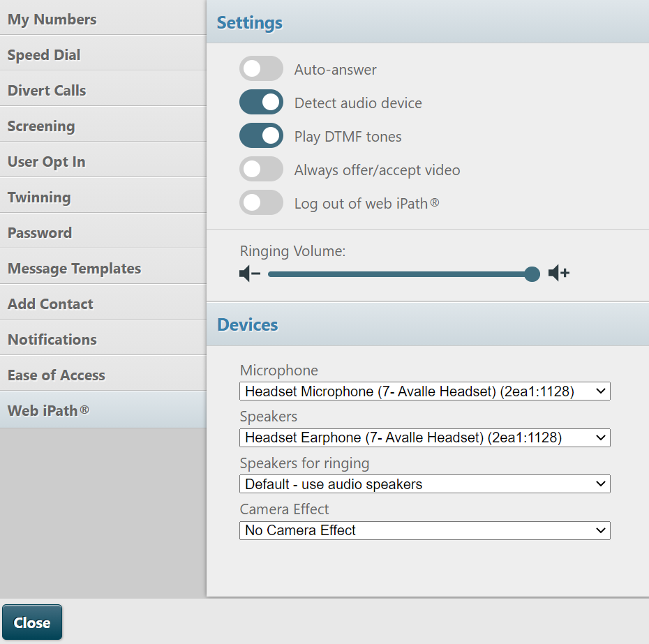Disable the Play DTMF tones toggle
The width and height of the screenshot is (649, 644).
(261, 135)
